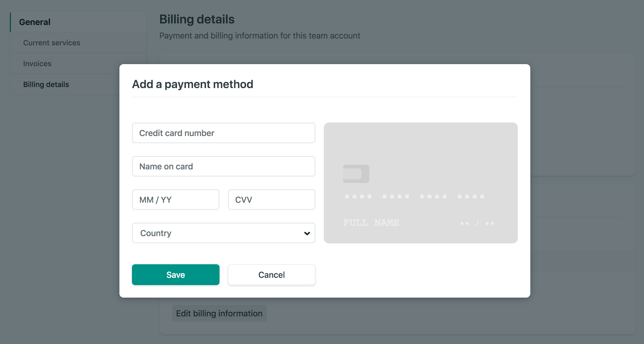
Task: Click the Save payment method button
Action: click(176, 274)
